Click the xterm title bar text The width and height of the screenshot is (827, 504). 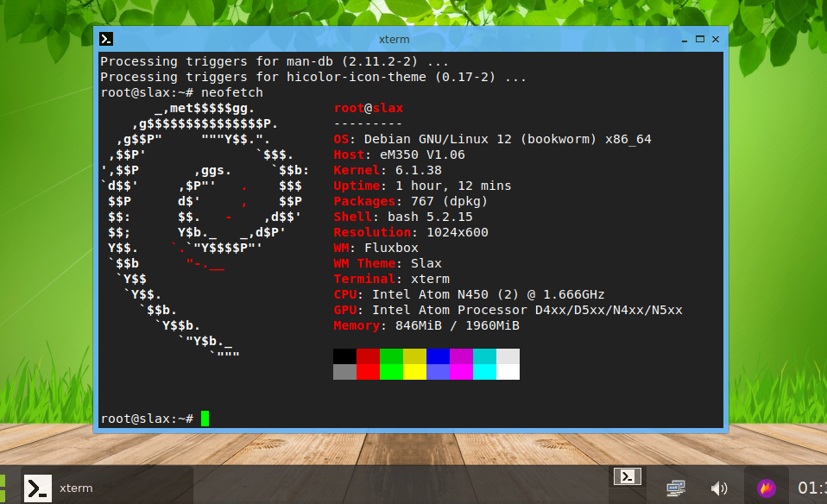tap(394, 40)
